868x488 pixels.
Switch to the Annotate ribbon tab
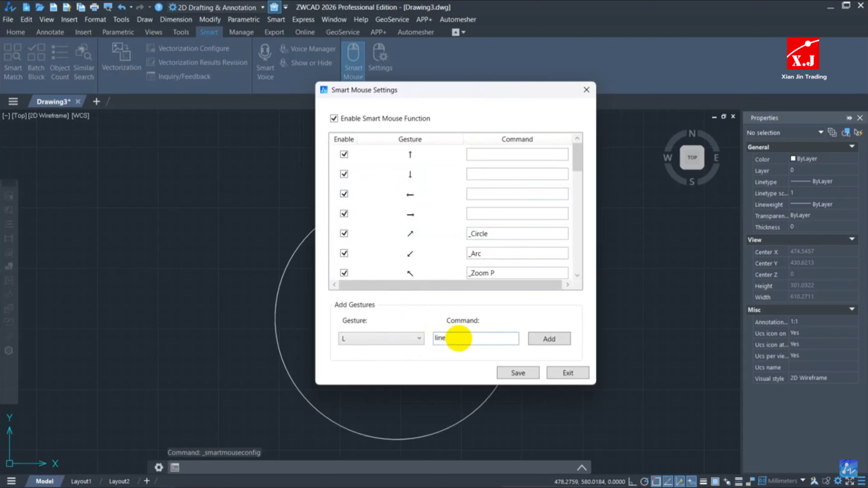pos(50,32)
